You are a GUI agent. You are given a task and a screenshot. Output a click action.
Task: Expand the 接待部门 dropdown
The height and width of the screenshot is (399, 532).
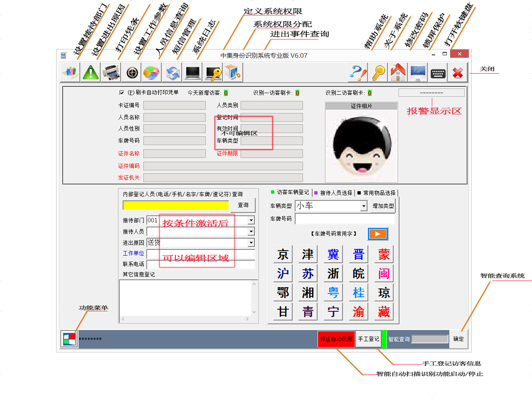pos(251,220)
